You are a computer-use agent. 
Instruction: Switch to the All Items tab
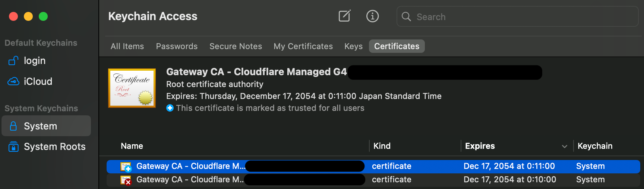click(127, 46)
